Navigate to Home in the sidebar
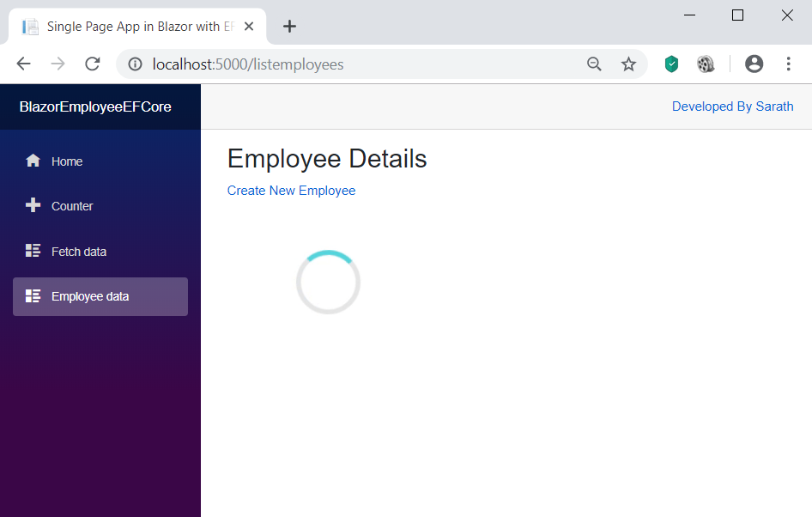 click(100, 161)
